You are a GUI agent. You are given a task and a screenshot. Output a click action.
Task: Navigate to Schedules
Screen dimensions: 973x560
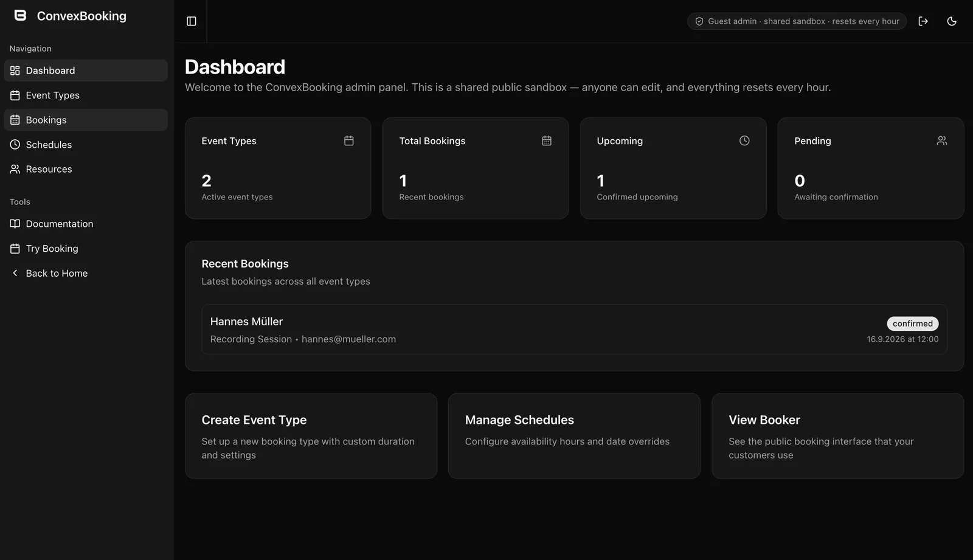tap(86, 145)
